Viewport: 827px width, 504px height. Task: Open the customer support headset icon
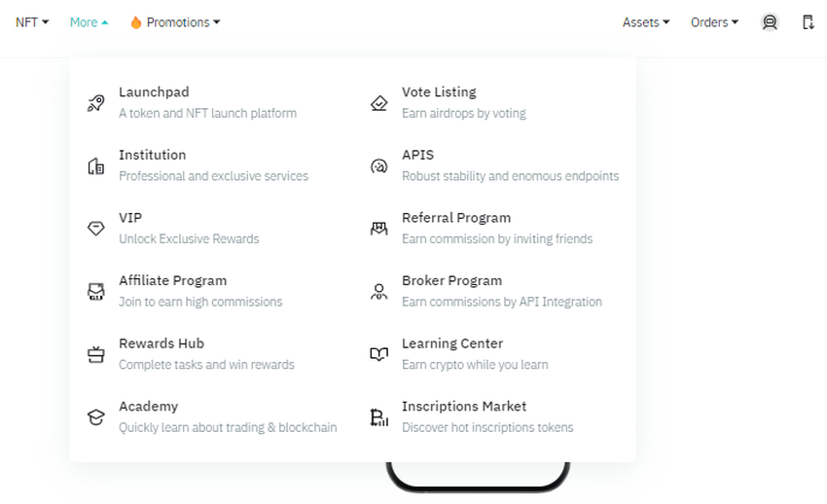click(770, 22)
